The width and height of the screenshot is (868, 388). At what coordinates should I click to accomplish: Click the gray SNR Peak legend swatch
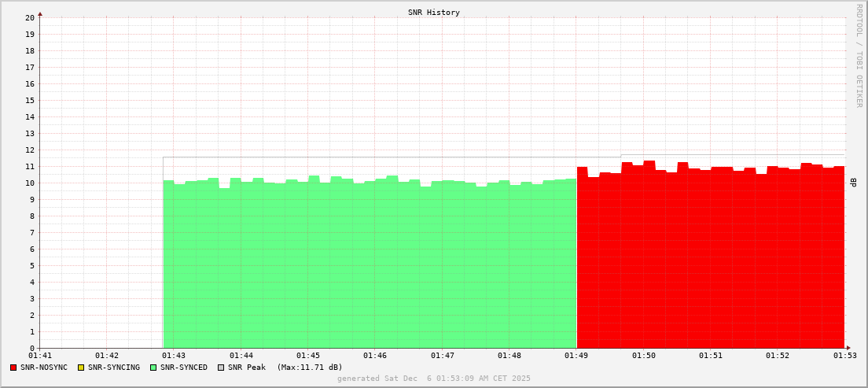pyautogui.click(x=221, y=368)
